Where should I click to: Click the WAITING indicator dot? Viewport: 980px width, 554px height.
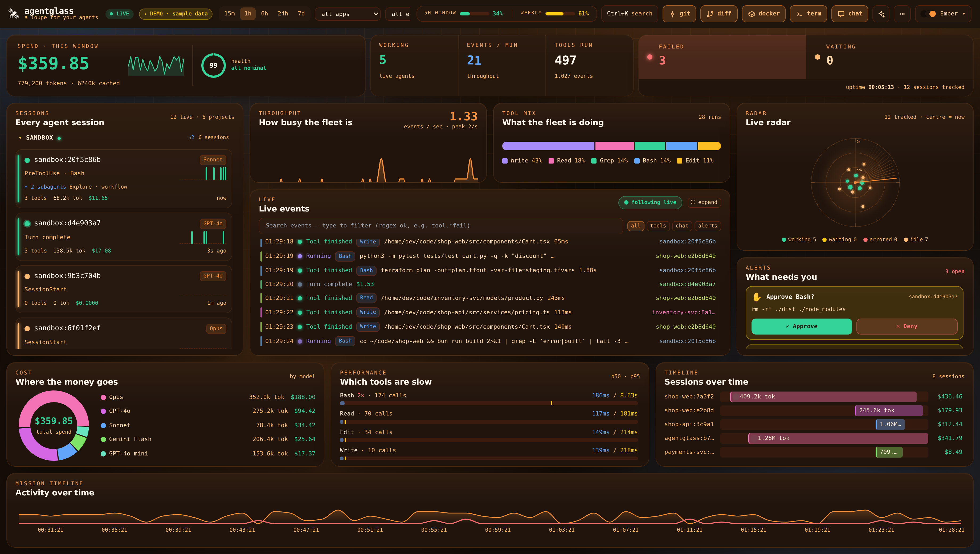[x=817, y=57]
